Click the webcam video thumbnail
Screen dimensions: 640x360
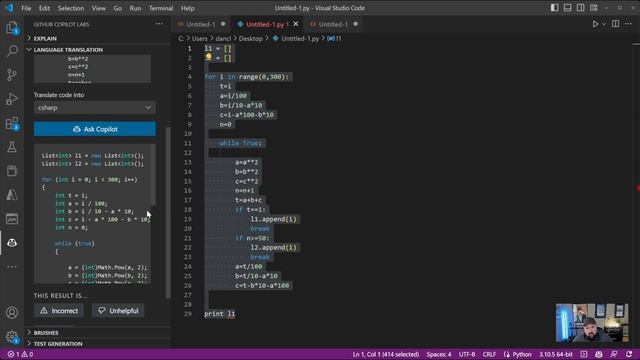592,322
